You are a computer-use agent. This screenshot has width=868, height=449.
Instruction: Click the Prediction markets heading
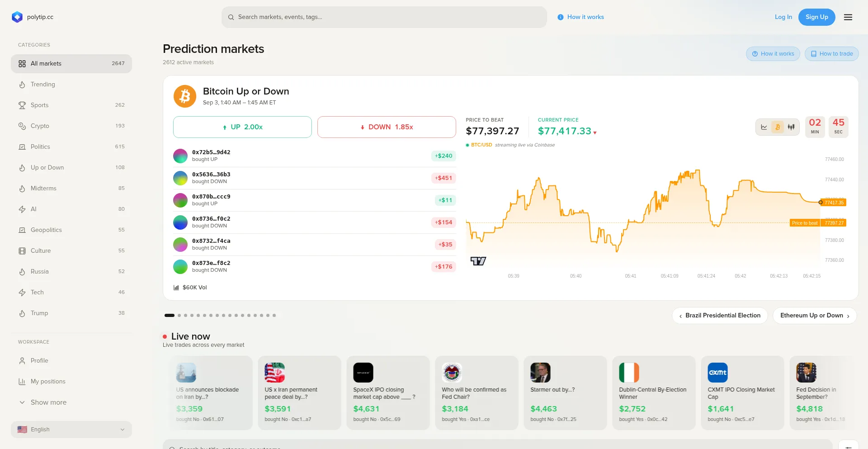[x=213, y=49]
